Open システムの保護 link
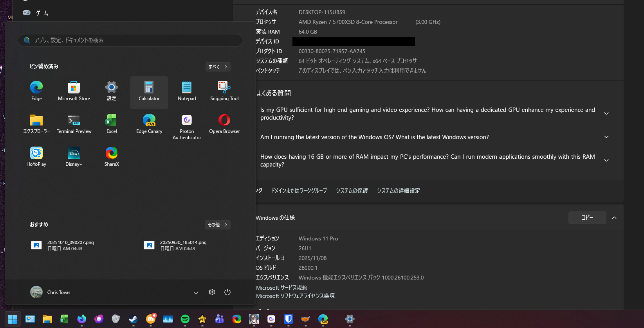This screenshot has height=328, width=644. point(352,191)
